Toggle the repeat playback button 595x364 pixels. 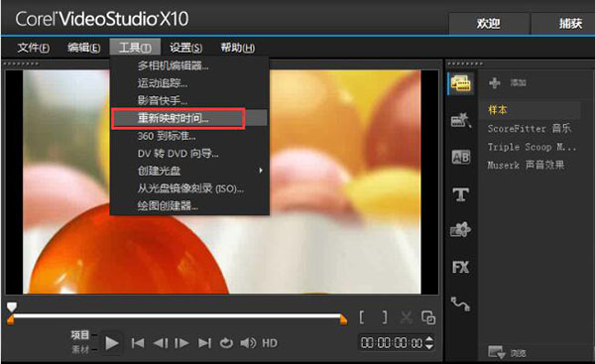coord(226,343)
